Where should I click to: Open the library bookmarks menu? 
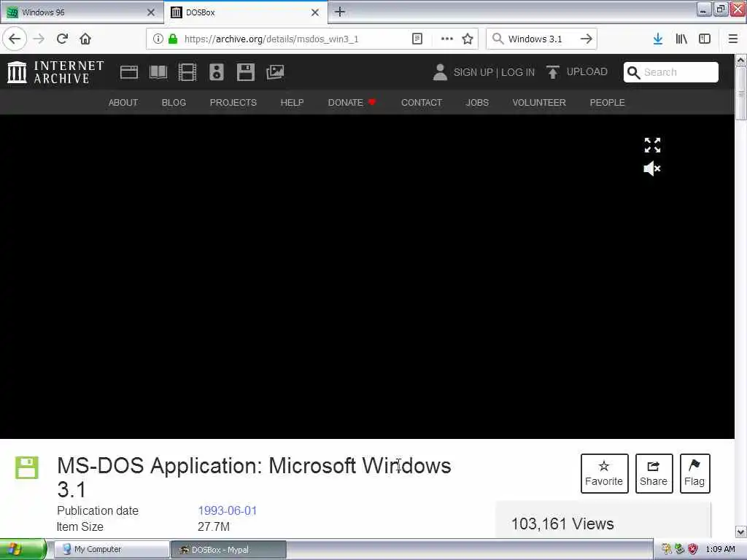coord(681,39)
